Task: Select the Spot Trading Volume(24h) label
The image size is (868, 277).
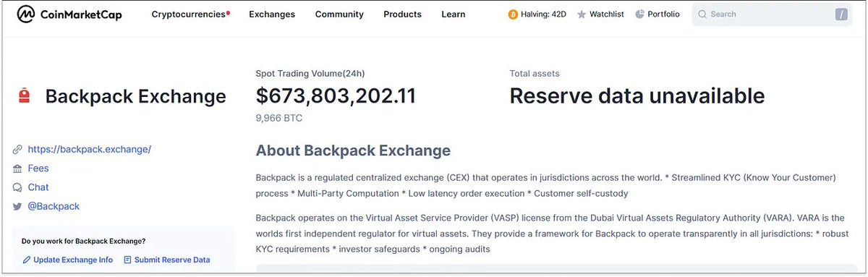Action: pos(310,73)
